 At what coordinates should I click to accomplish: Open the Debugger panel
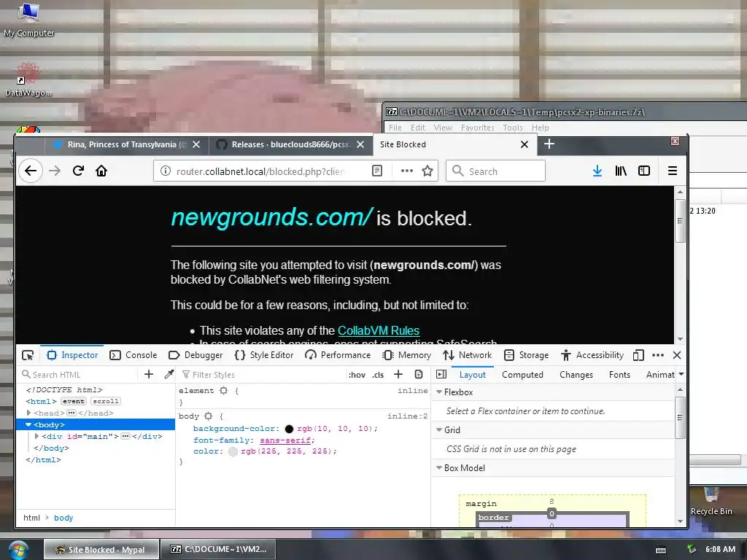[x=196, y=355]
